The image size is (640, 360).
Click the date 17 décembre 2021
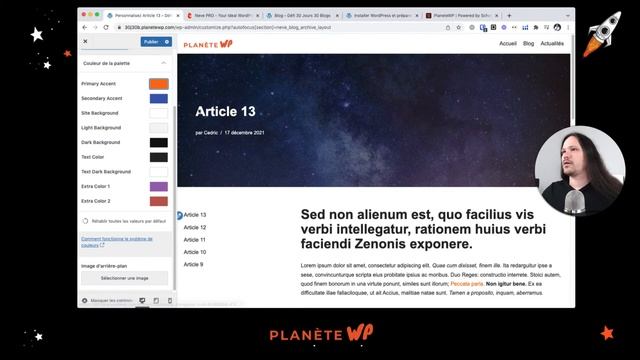coord(244,133)
